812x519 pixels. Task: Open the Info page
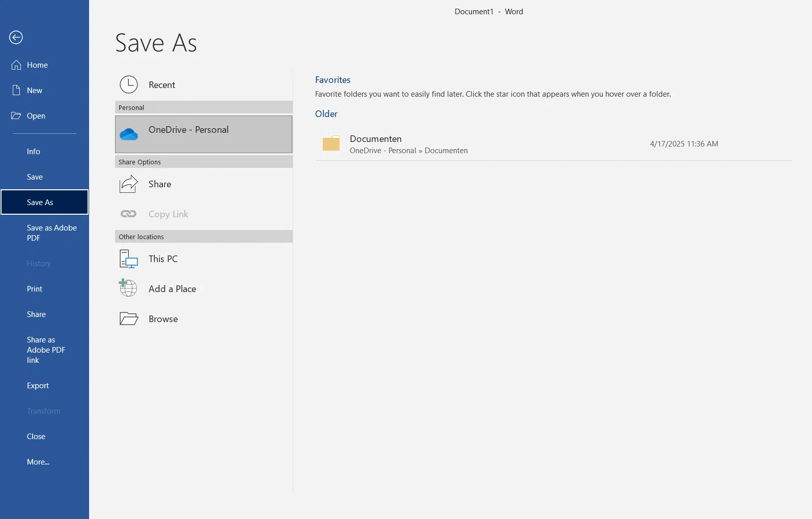[x=44, y=151]
